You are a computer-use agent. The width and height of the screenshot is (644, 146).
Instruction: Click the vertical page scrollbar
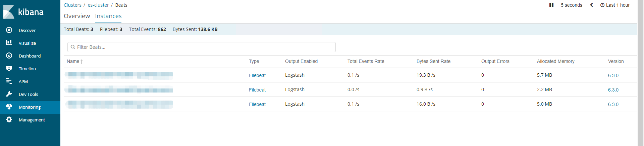[x=640, y=73]
